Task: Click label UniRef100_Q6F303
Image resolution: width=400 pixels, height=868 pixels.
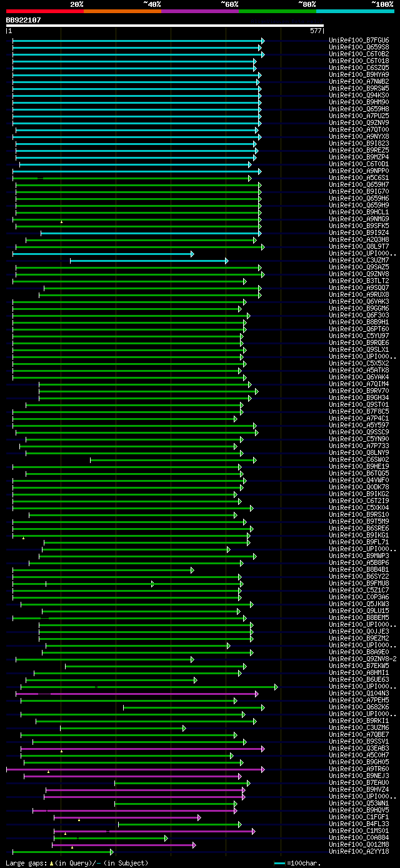Action: (x=359, y=316)
